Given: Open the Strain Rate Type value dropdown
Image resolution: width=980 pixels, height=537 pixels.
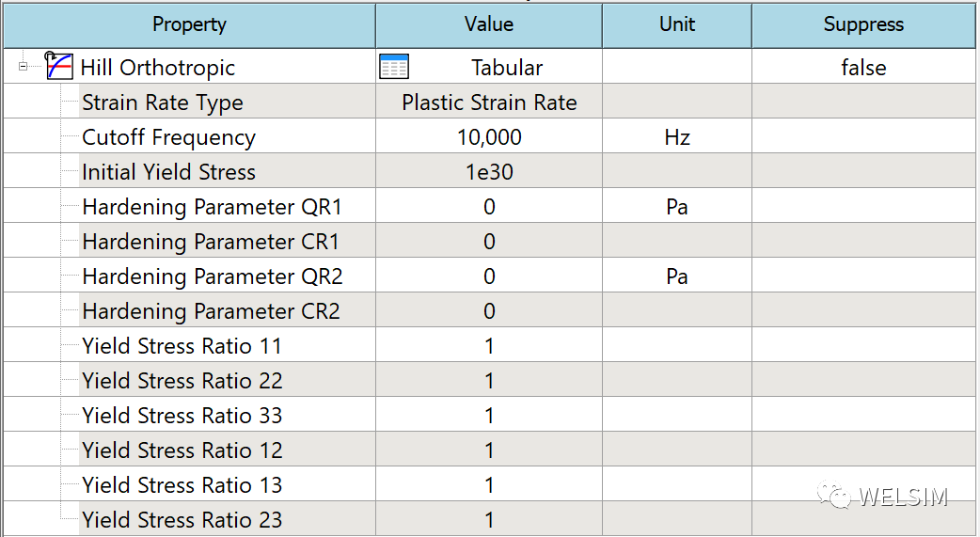Looking at the screenshot, I should pyautogui.click(x=489, y=102).
